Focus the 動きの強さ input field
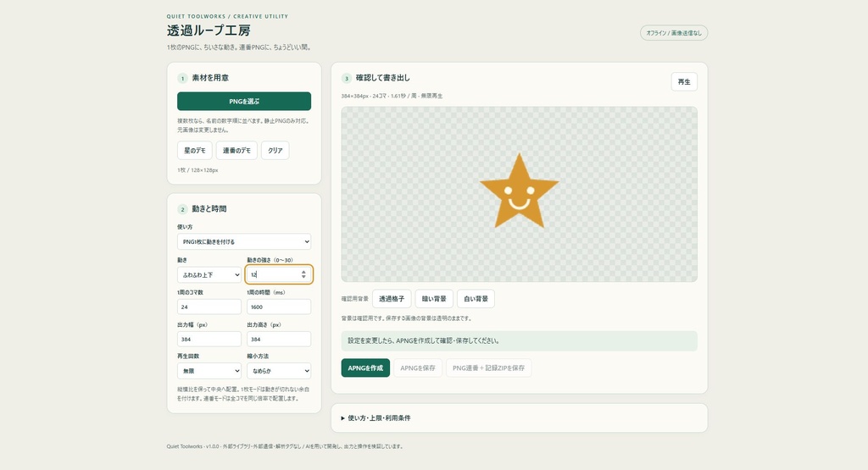Viewport: 868px width, 470px height. (x=279, y=274)
